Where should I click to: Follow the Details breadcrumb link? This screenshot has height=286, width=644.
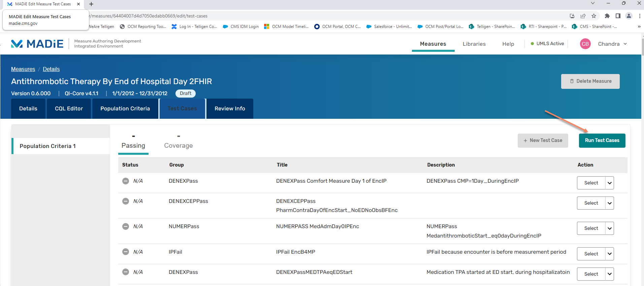click(x=51, y=69)
